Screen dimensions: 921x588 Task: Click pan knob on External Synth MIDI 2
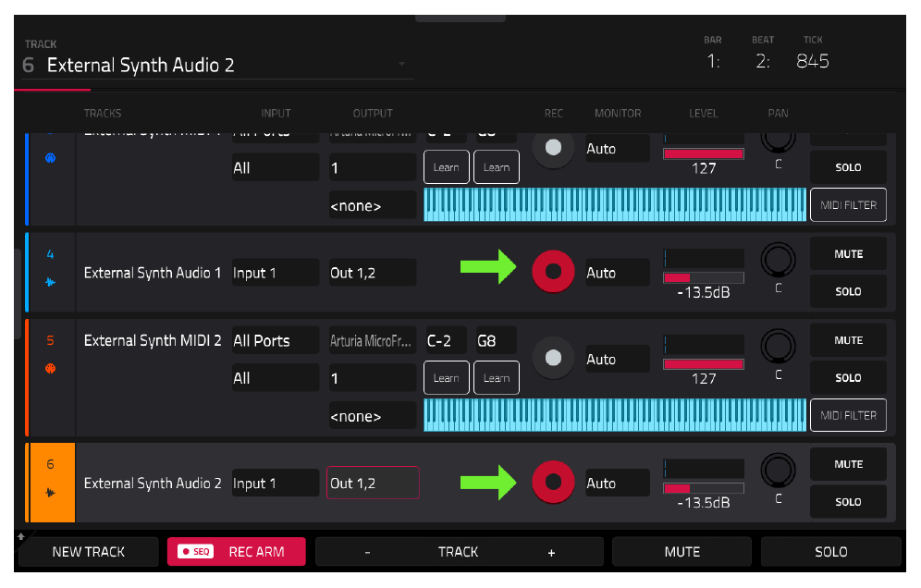[x=778, y=346]
